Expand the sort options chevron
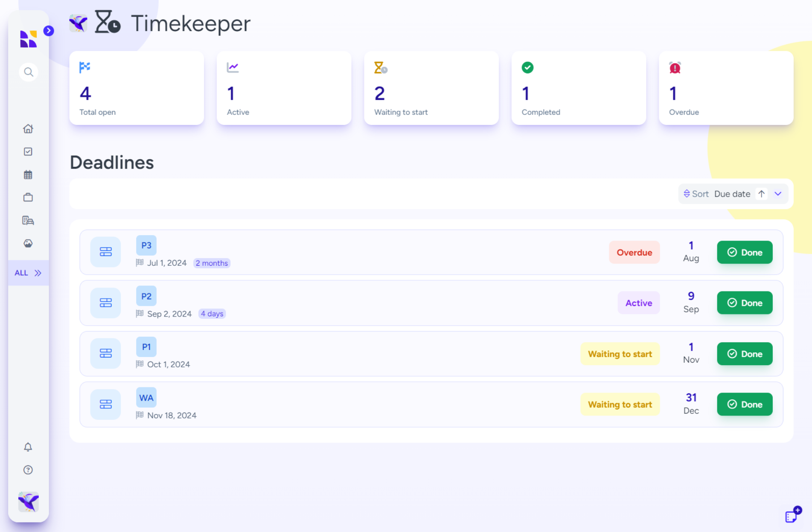Screen dimensions: 812x532 (778, 194)
